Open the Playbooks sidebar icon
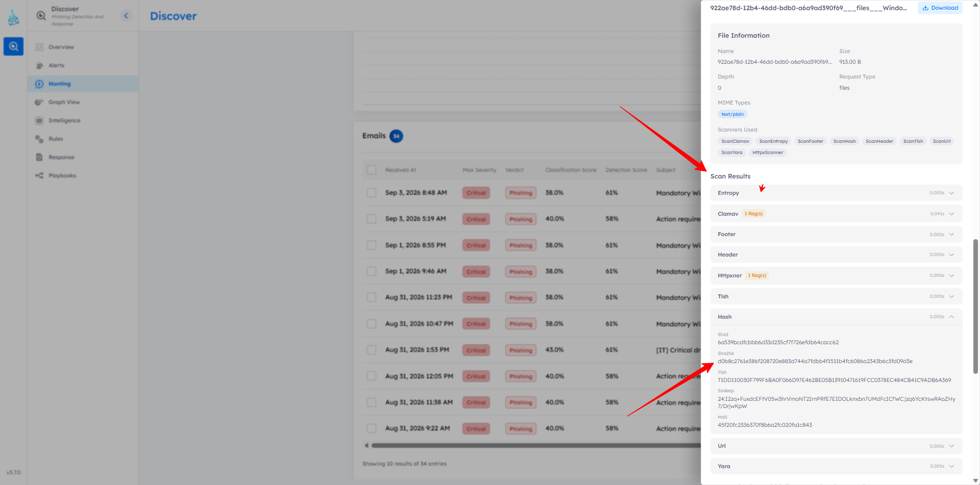Screen dimensions: 980x485 click(x=39, y=175)
